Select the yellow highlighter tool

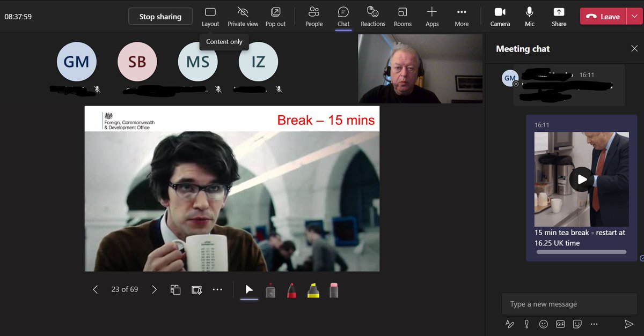point(313,290)
